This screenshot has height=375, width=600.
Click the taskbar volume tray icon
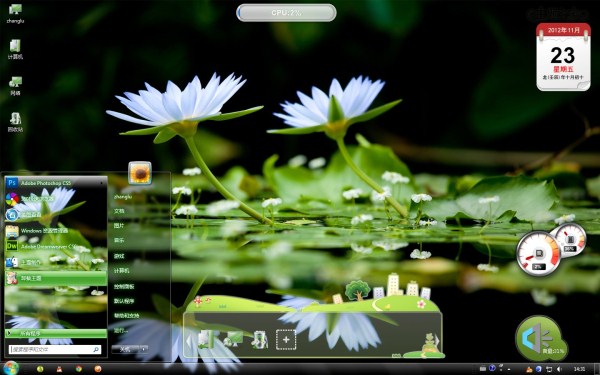pyautogui.click(x=559, y=369)
